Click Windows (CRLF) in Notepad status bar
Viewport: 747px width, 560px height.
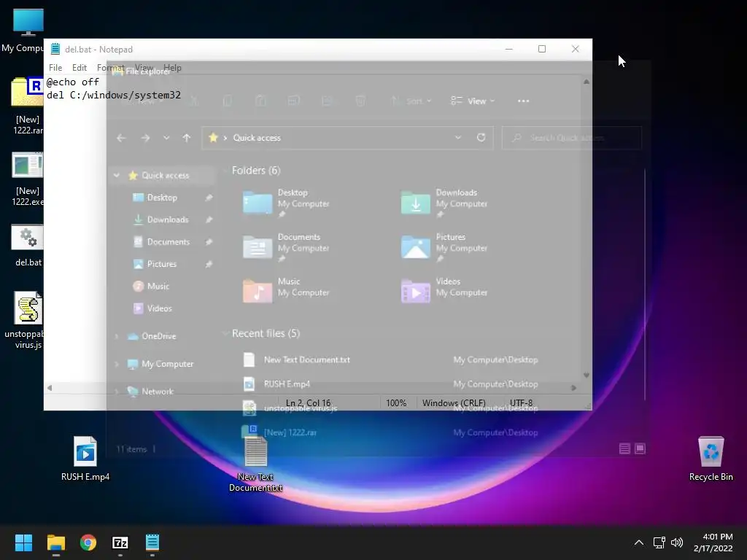point(454,402)
